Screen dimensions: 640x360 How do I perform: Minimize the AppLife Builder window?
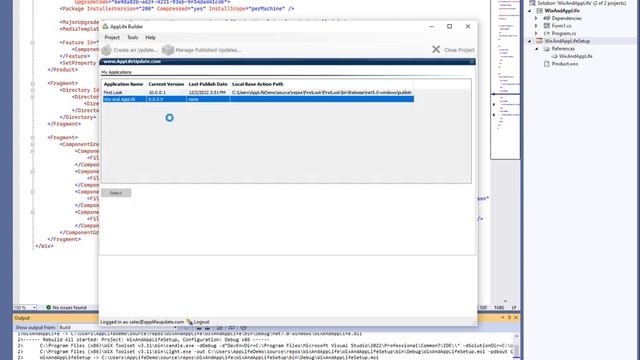(x=431, y=27)
